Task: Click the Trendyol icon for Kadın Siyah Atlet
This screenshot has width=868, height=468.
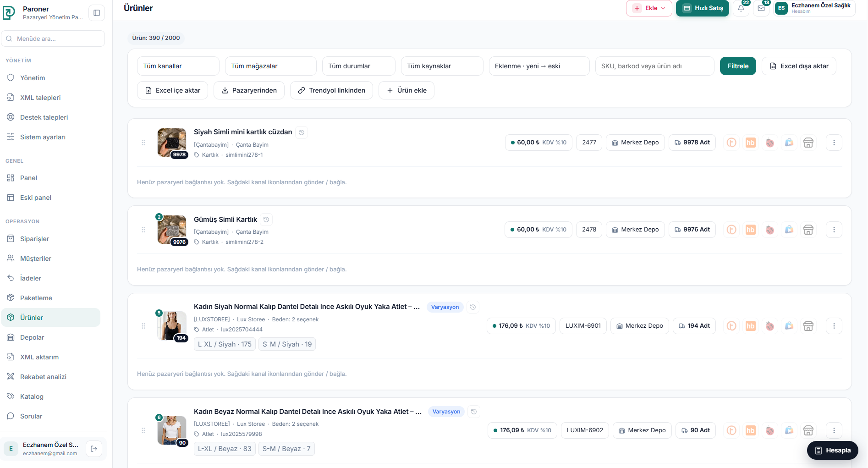Action: 731,326
